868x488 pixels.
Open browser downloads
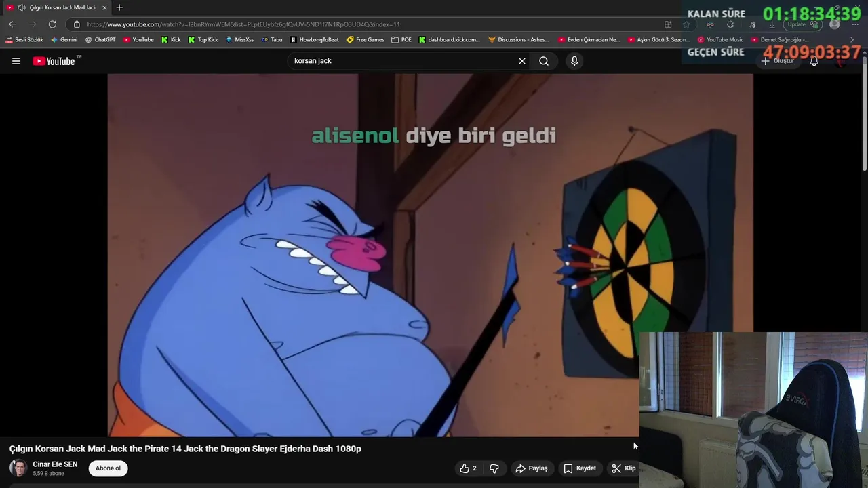point(772,24)
